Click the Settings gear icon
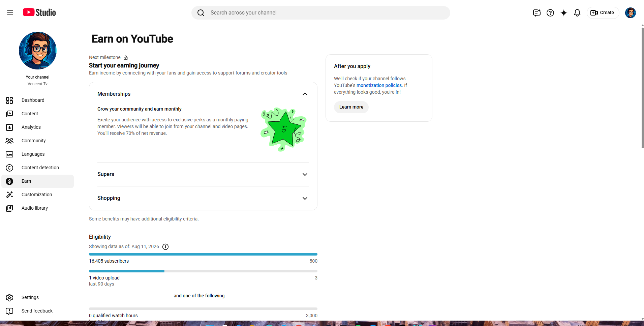The height and width of the screenshot is (326, 644). click(9, 298)
